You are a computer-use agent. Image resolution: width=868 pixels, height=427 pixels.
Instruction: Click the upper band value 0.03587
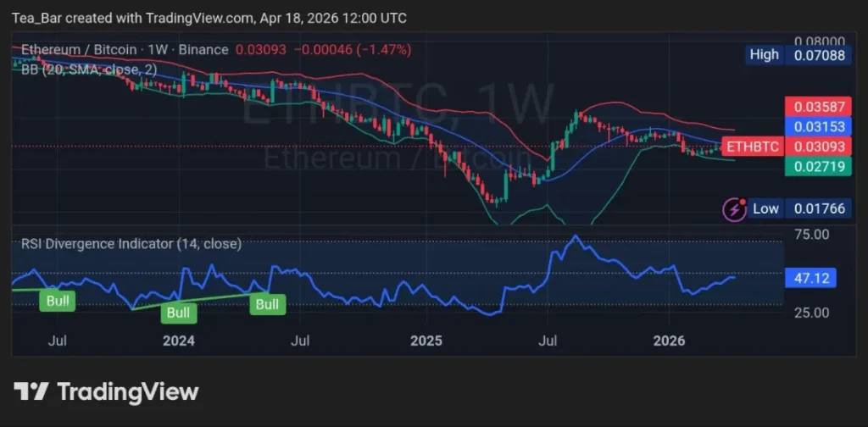click(815, 107)
